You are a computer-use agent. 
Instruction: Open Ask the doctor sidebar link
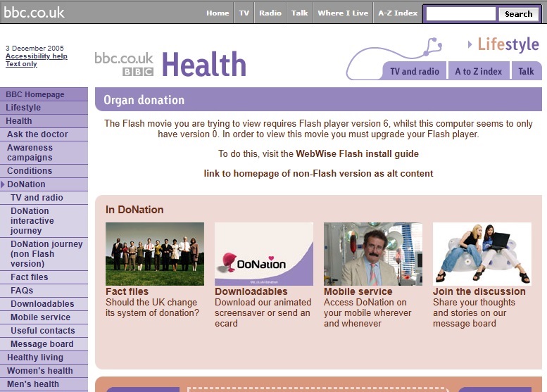pos(44,134)
